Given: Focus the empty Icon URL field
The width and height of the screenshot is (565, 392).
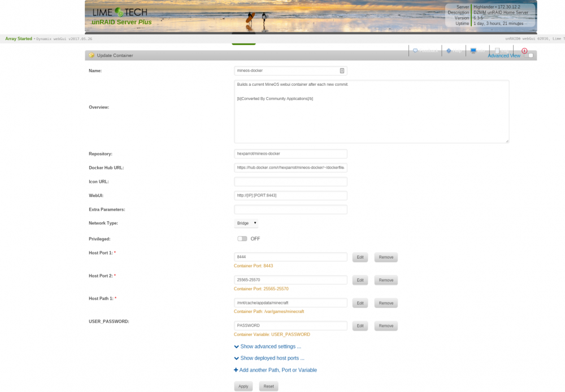Looking at the screenshot, I should point(290,181).
